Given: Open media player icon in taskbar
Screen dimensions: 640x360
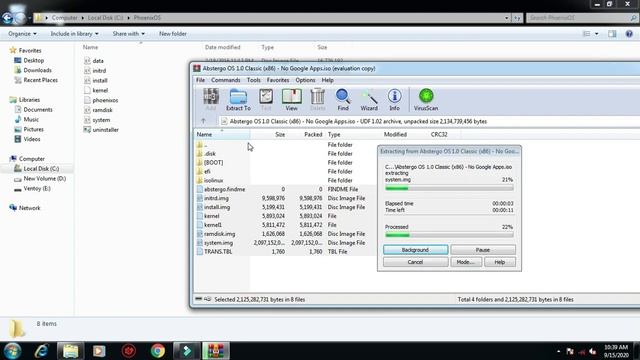Looking at the screenshot, I should [x=99, y=351].
